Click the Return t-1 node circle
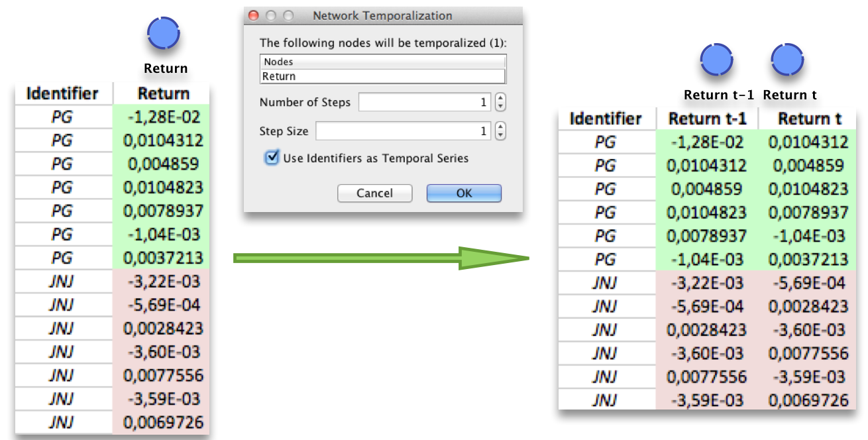This screenshot has height=440, width=868. pyautogui.click(x=717, y=60)
